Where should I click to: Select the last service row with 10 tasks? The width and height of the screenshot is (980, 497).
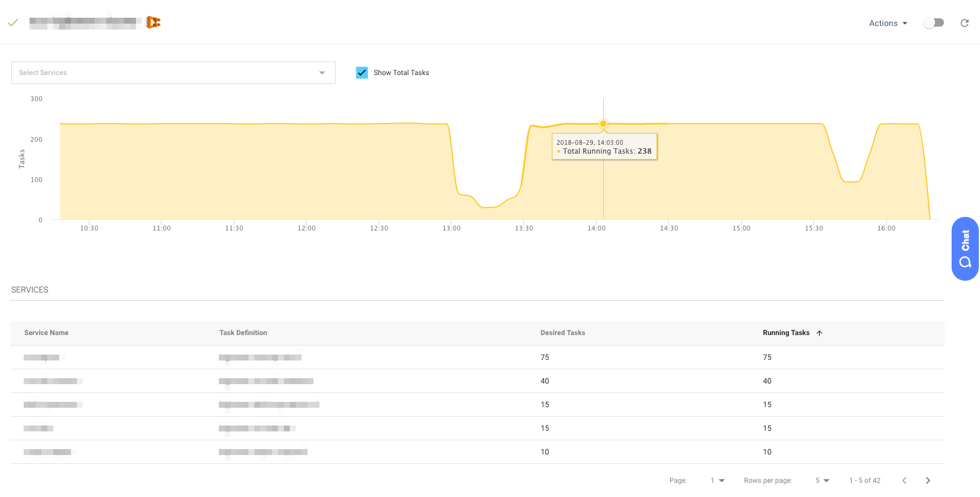tap(477, 452)
